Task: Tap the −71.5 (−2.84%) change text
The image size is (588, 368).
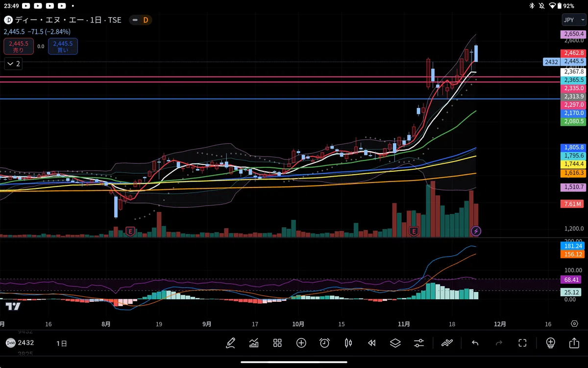Action: click(49, 32)
